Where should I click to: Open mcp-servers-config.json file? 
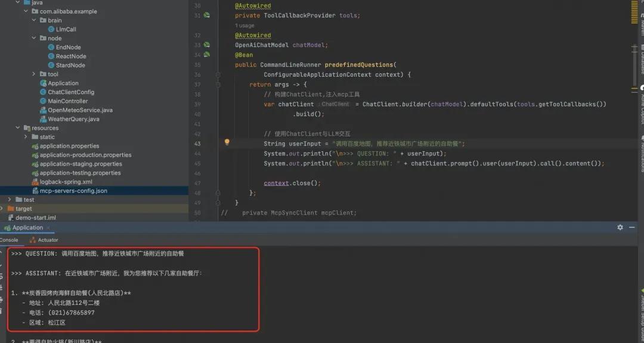73,191
